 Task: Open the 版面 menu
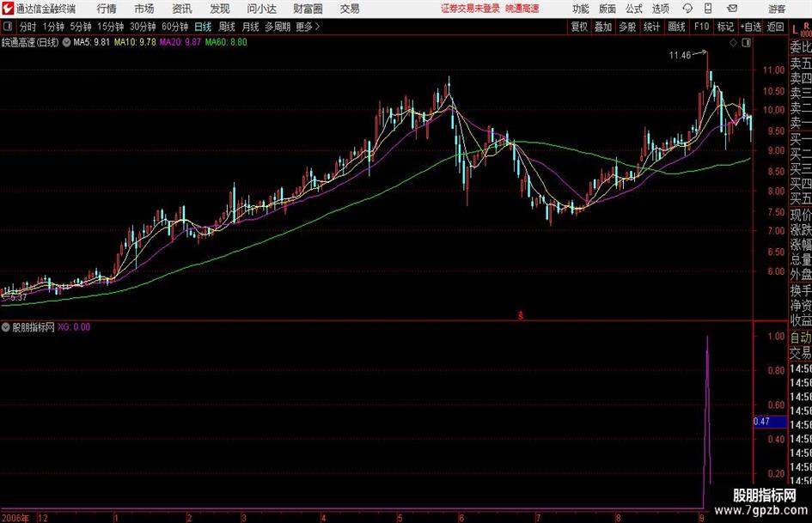607,9
